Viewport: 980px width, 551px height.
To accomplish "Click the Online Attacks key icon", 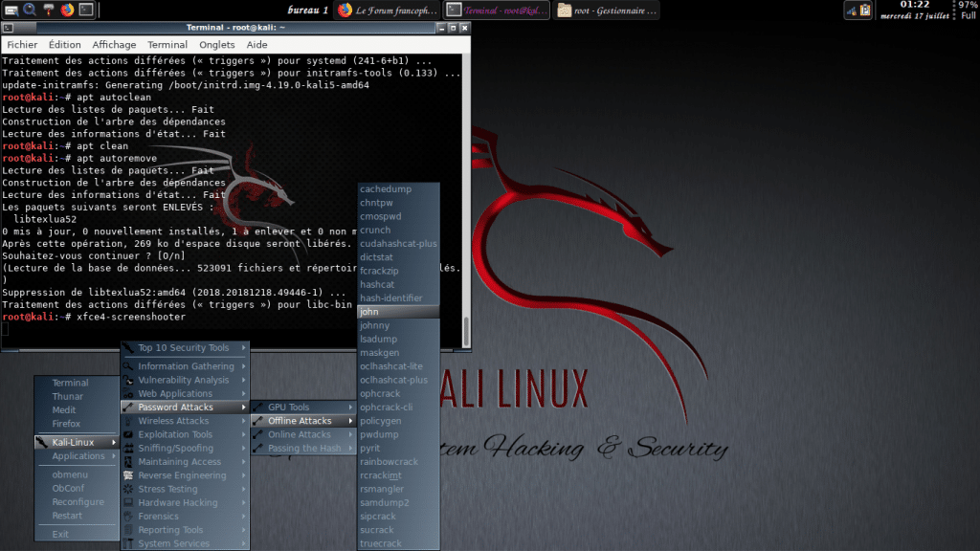I will tap(258, 435).
